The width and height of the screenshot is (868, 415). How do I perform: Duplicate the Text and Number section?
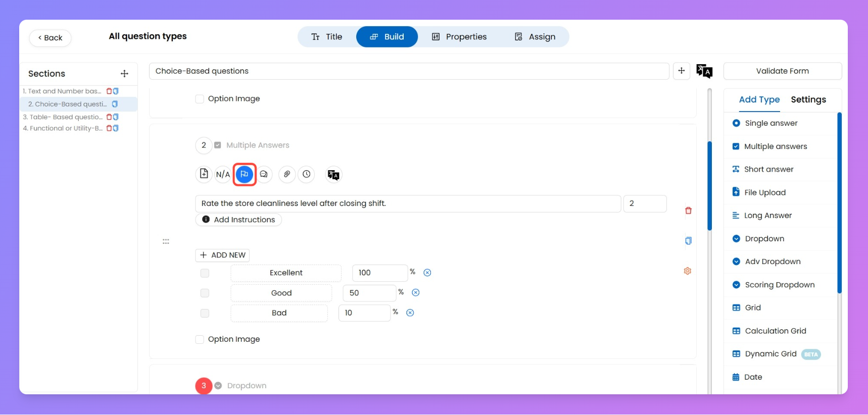click(116, 91)
